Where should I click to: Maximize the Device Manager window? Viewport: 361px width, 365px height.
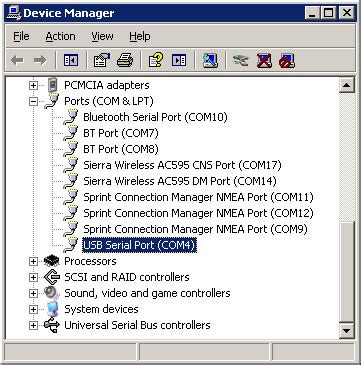pos(329,13)
